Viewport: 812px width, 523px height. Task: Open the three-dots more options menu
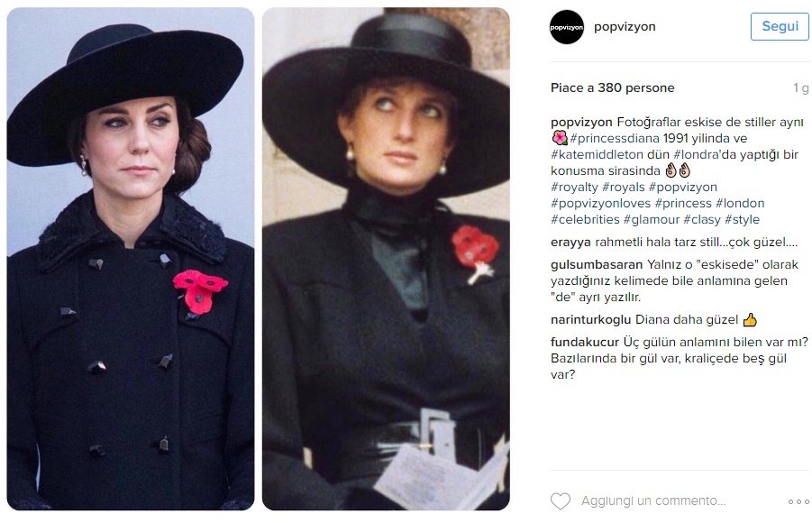pos(798,501)
